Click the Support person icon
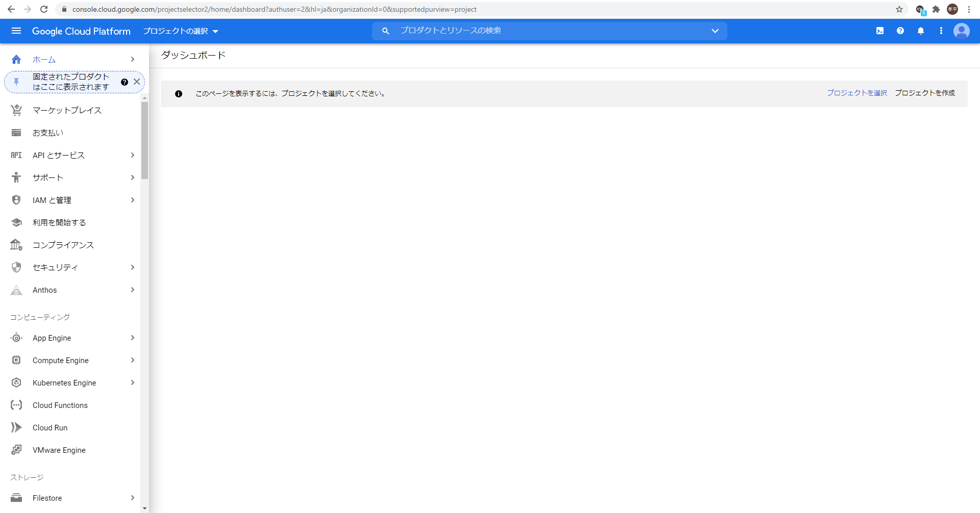The image size is (980, 513). [16, 177]
